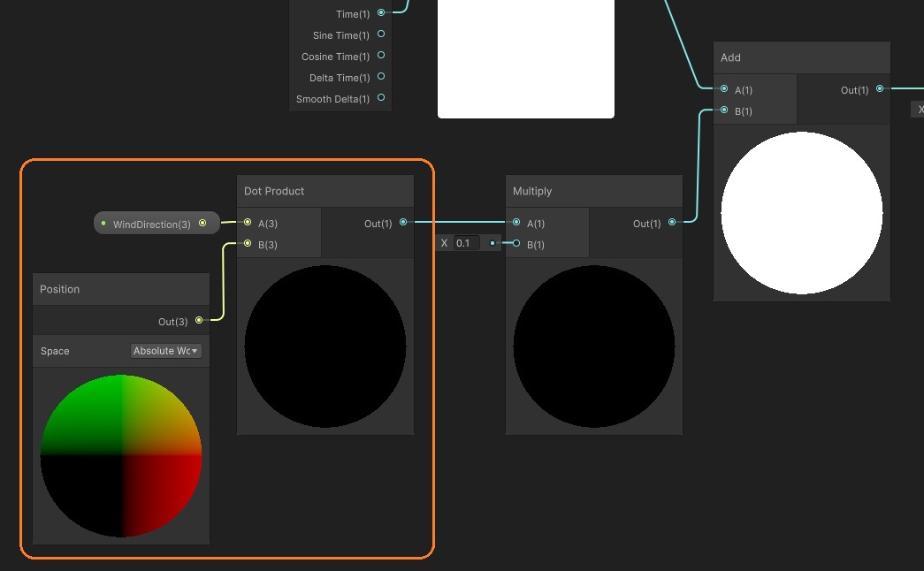924x571 pixels.
Task: Click Add node B(1) input port
Action: [x=724, y=110]
